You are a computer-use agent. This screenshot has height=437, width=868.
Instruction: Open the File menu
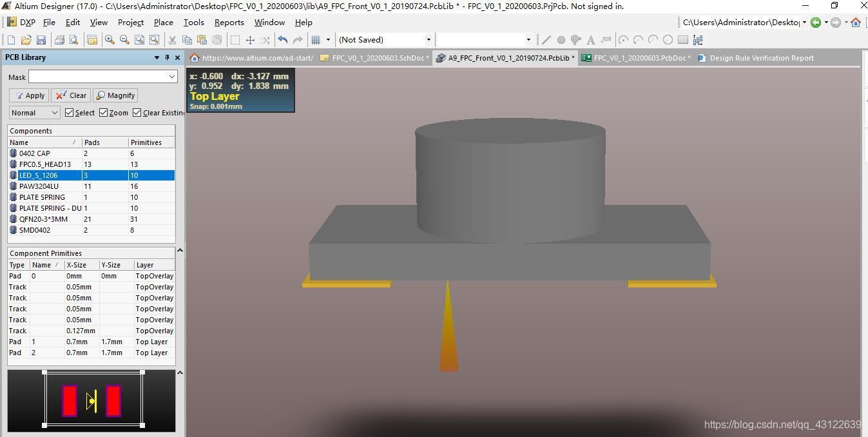[x=49, y=23]
